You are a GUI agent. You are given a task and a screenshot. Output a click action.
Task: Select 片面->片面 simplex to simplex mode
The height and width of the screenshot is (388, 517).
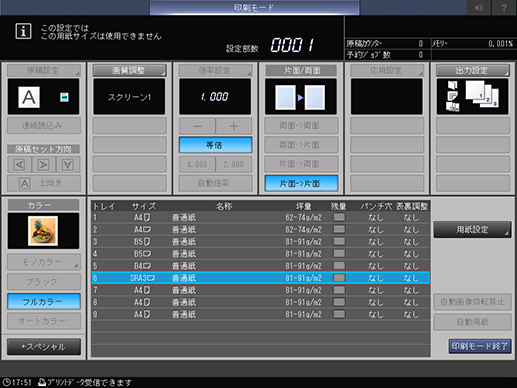tap(301, 183)
